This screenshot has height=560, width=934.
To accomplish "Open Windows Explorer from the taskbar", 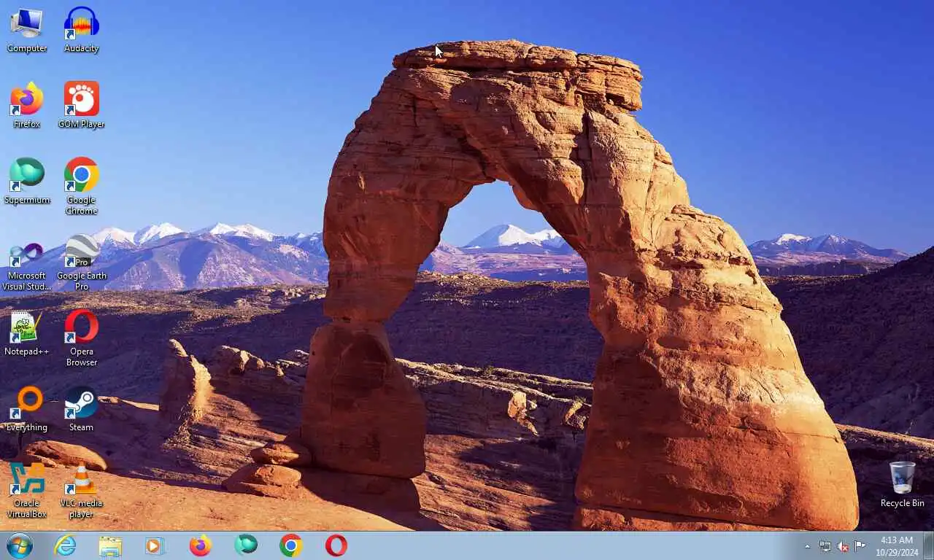I will coord(110,545).
